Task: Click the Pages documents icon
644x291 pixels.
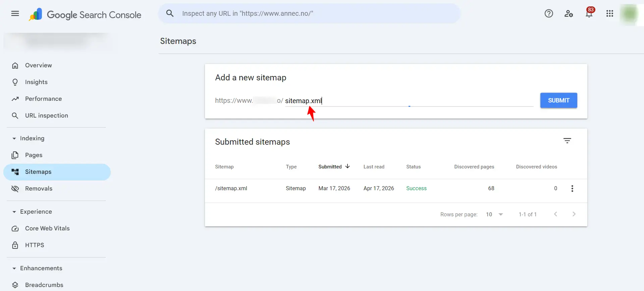Action: pyautogui.click(x=15, y=155)
